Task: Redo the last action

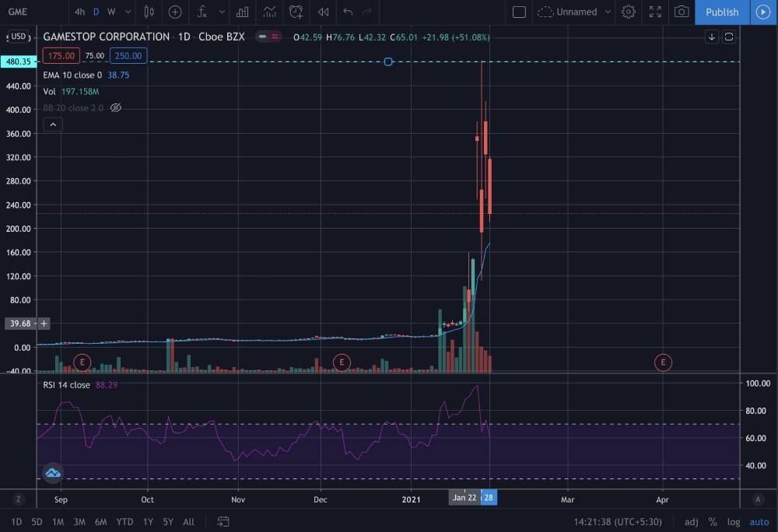Action: [367, 12]
